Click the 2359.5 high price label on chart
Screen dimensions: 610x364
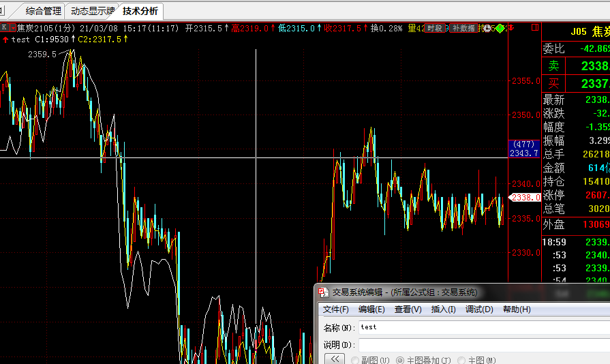(42, 54)
